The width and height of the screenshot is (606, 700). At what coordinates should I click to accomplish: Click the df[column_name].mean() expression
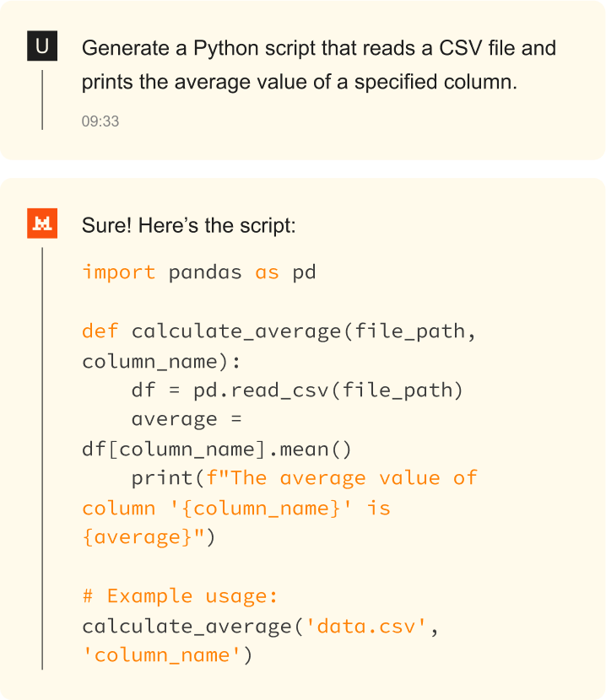coord(217,450)
